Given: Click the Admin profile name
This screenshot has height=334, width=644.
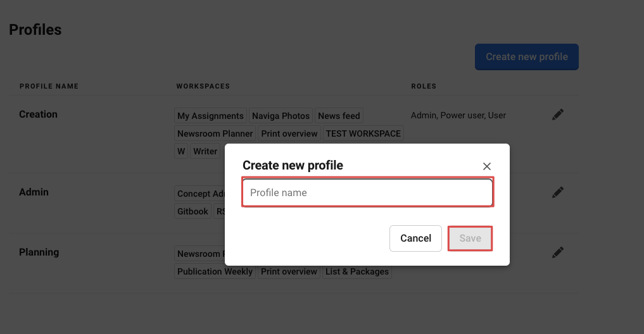Looking at the screenshot, I should (34, 192).
